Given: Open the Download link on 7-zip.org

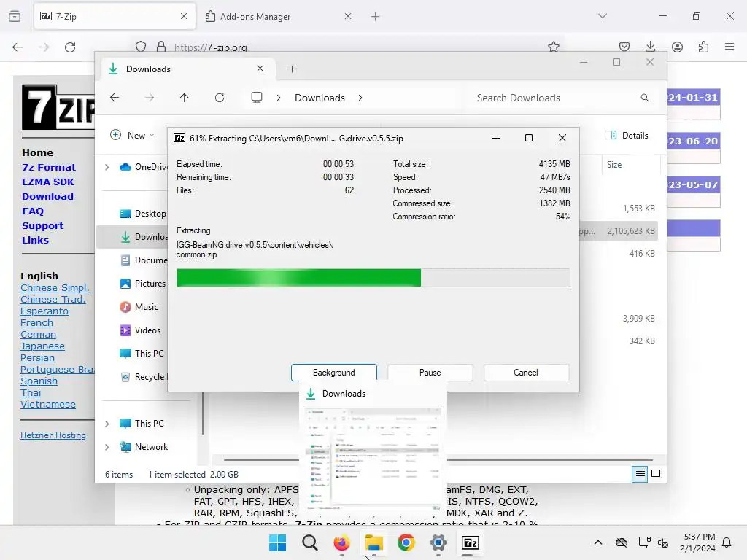Looking at the screenshot, I should click(x=47, y=196).
